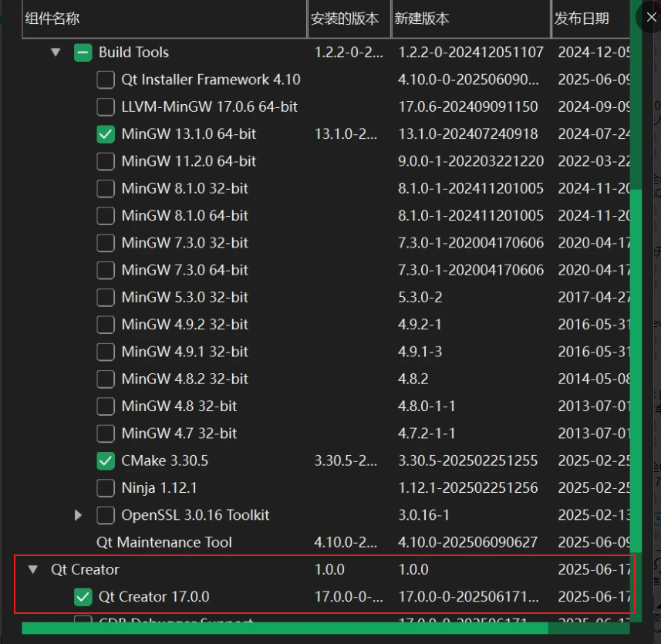This screenshot has width=661, height=644.
Task: Check the MinGW 8.1.0 32-bit box
Action: coord(106,188)
